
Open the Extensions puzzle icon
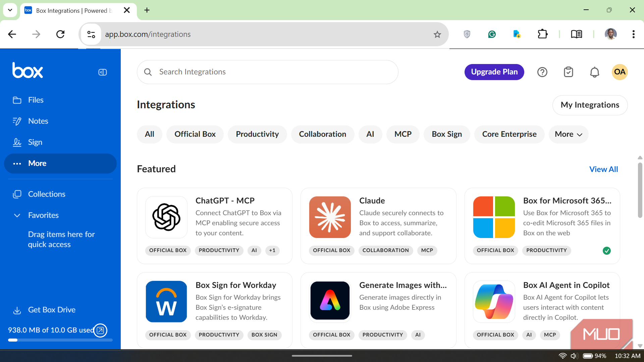pyautogui.click(x=542, y=34)
